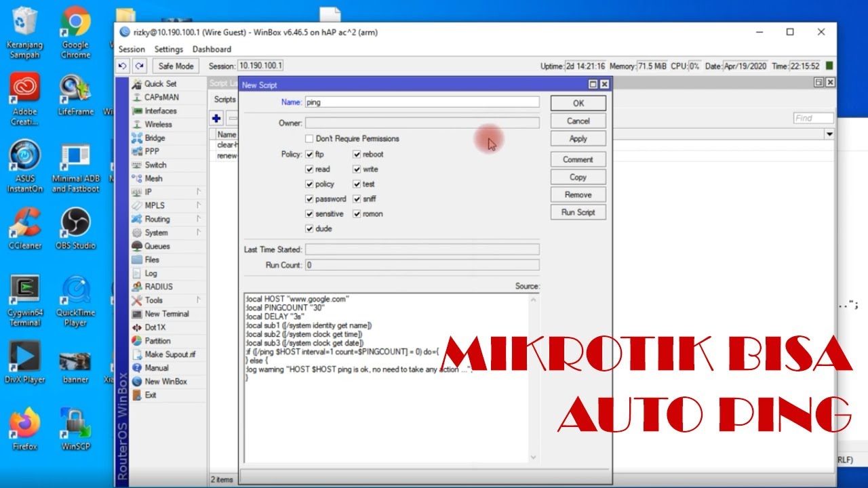868x488 pixels.
Task: Click Make Supout.rif
Action: tap(170, 354)
